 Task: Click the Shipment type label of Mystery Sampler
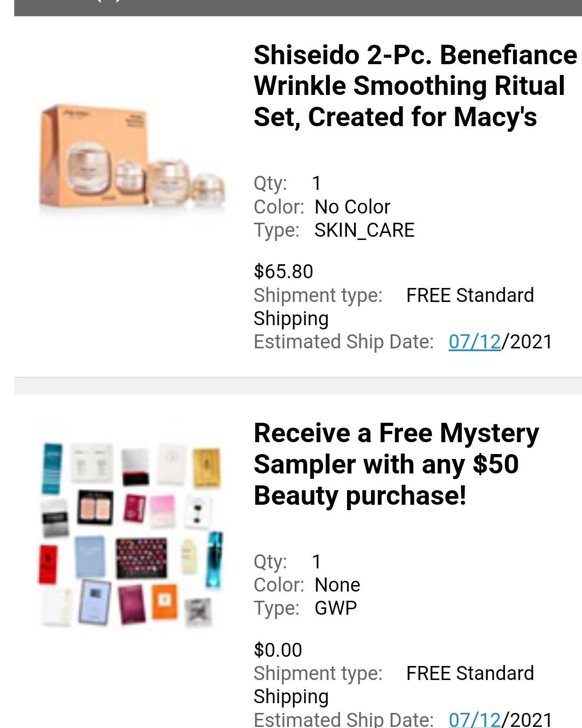(318, 673)
